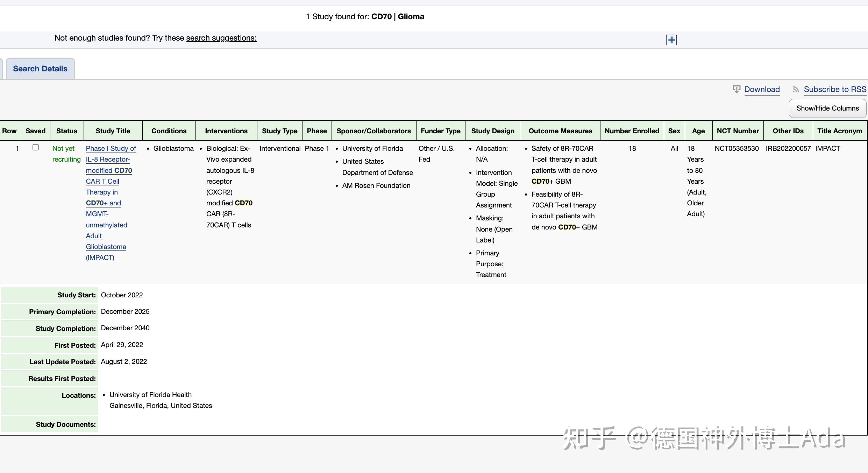Click the RSS feed icon
The height and width of the screenshot is (473, 868).
[x=796, y=90]
